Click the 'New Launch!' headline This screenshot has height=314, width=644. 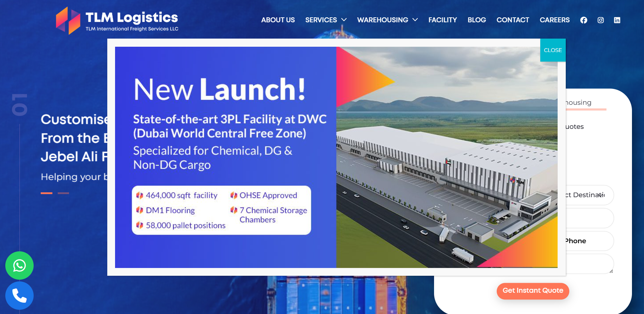220,89
